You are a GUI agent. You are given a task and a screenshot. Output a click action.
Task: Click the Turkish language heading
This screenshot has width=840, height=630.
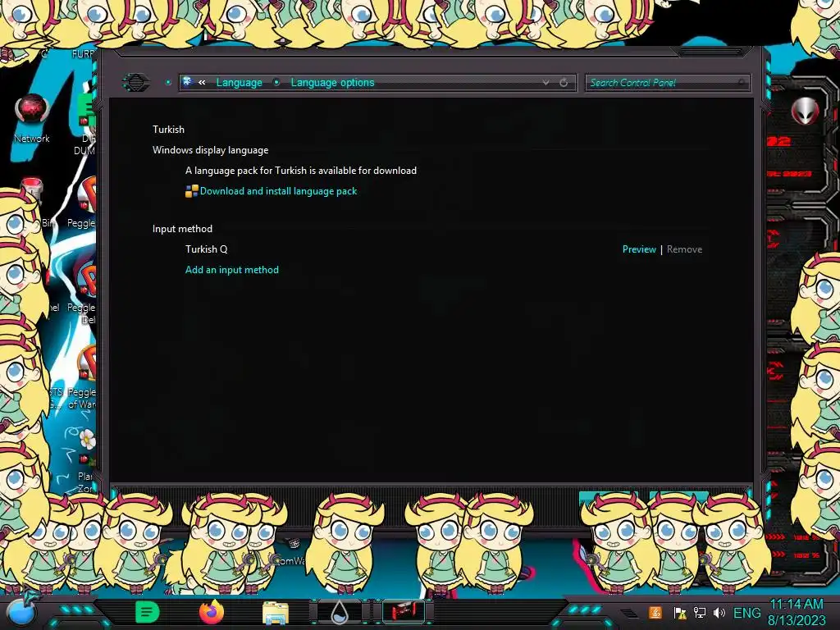point(168,129)
